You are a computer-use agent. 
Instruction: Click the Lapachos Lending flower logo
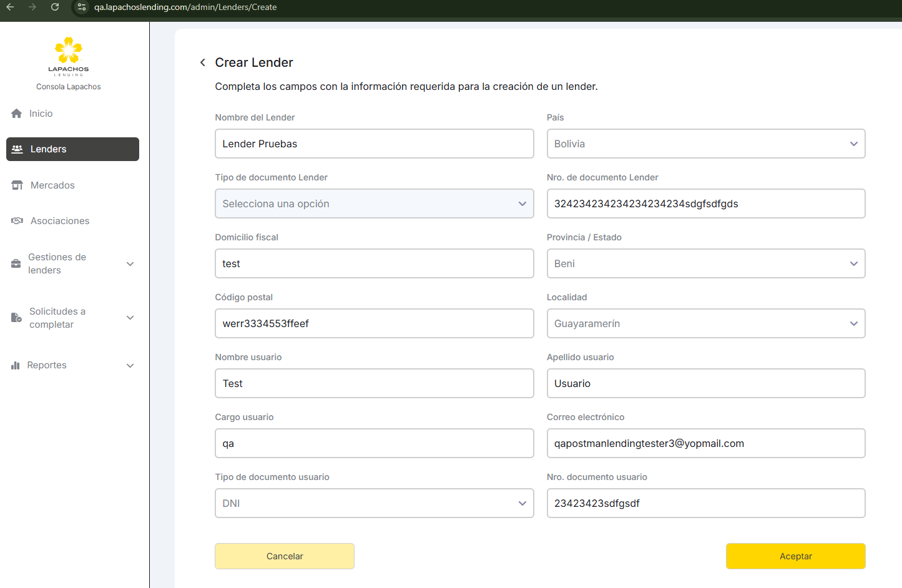69,51
